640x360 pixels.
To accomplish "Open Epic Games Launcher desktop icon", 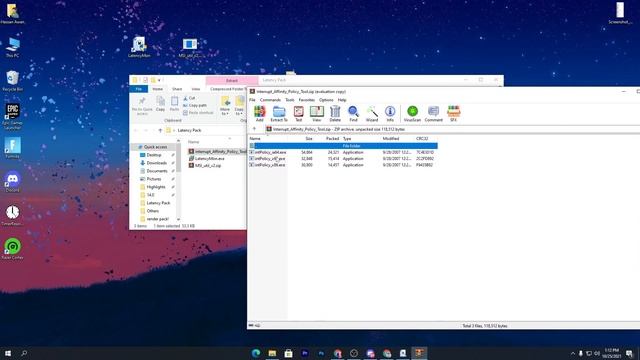I will pos(12,117).
